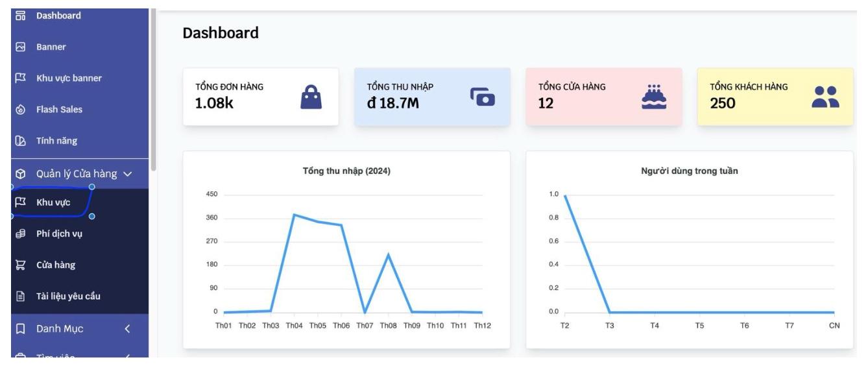Image resolution: width=868 pixels, height=375 pixels.
Task: Click the Dashboard icon in sidebar
Action: point(20,16)
